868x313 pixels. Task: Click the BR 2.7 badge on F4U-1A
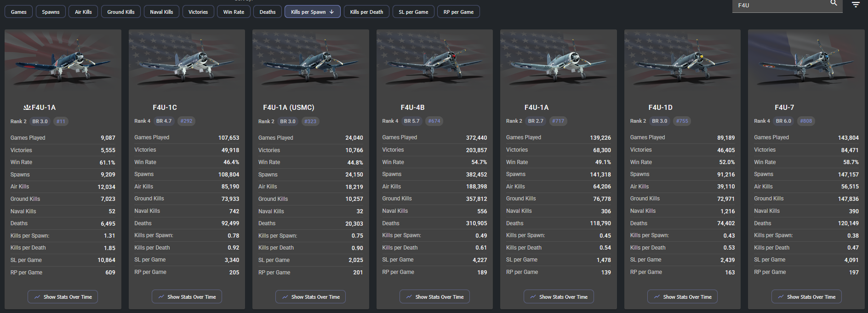pyautogui.click(x=536, y=121)
